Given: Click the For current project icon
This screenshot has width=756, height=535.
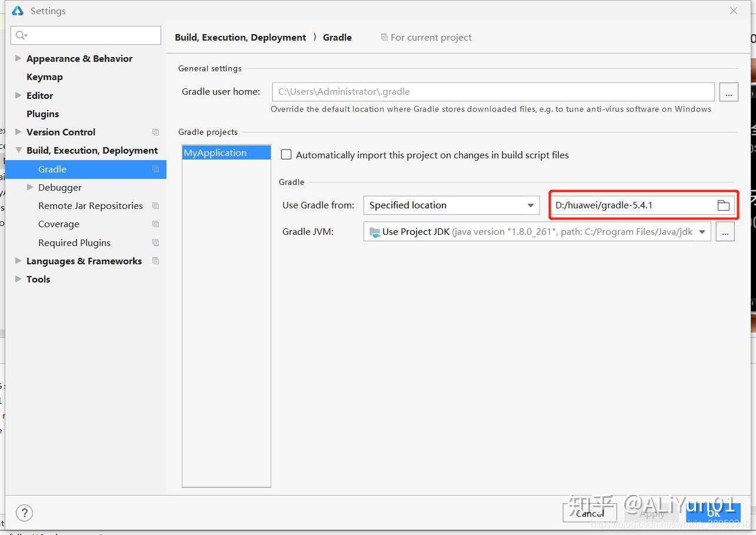Looking at the screenshot, I should coord(384,38).
